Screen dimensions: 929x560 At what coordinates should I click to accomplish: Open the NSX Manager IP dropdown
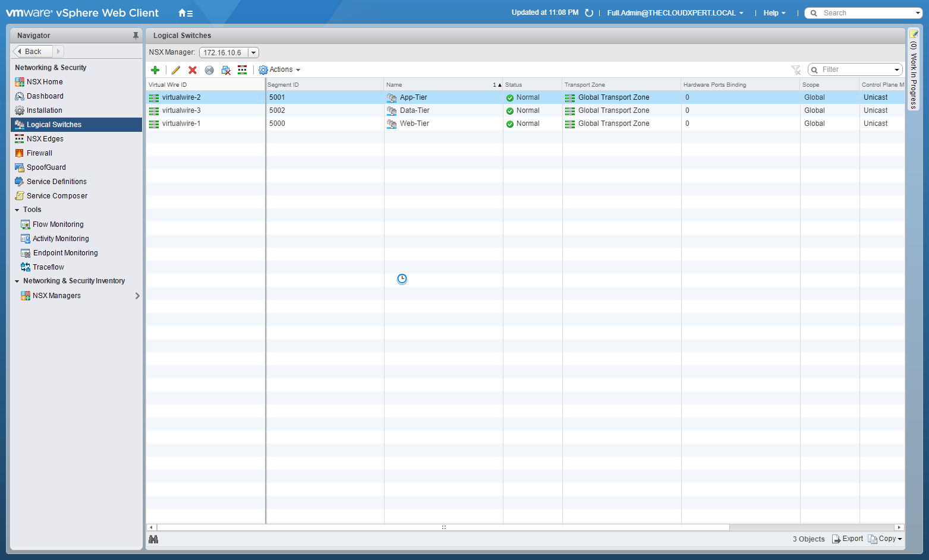click(253, 53)
